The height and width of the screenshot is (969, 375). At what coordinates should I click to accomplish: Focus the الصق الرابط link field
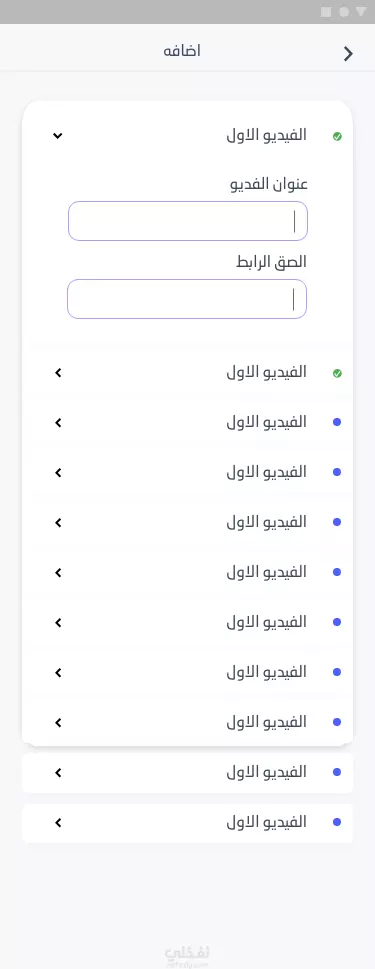187,299
